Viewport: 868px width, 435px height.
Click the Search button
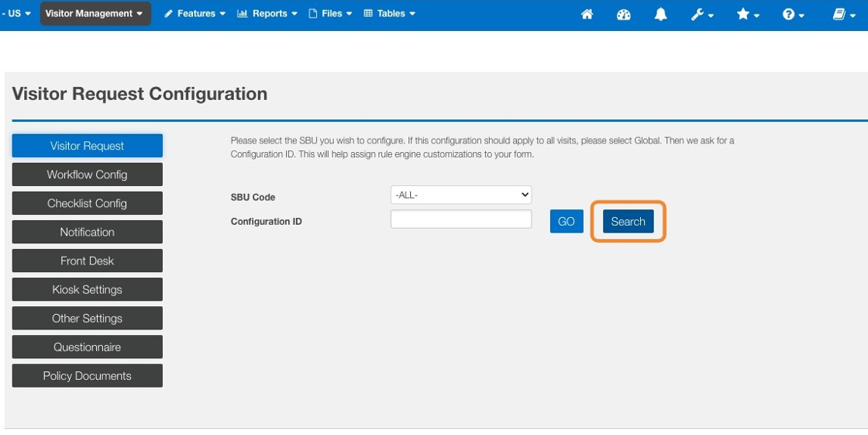click(628, 222)
